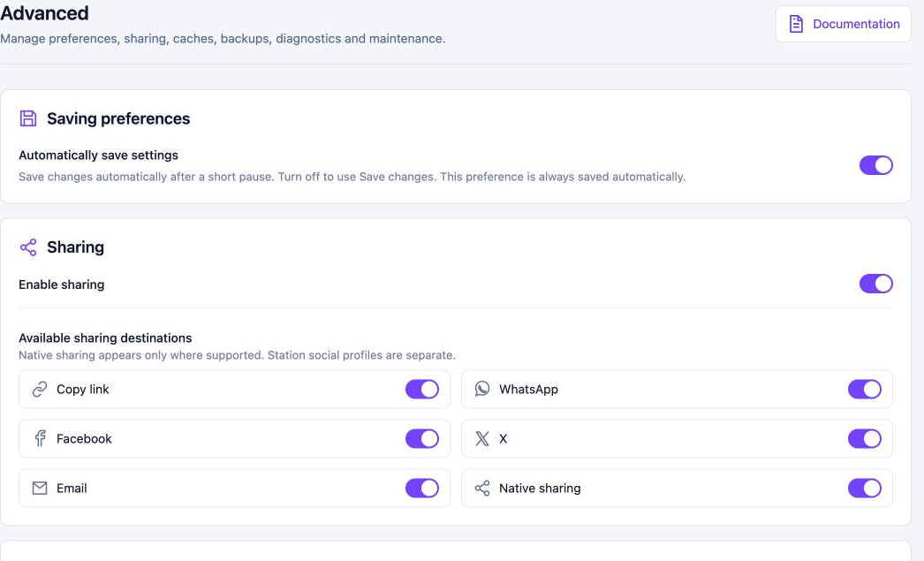Click the Facebook label text
Screen dimensions: 924x561
coord(84,438)
